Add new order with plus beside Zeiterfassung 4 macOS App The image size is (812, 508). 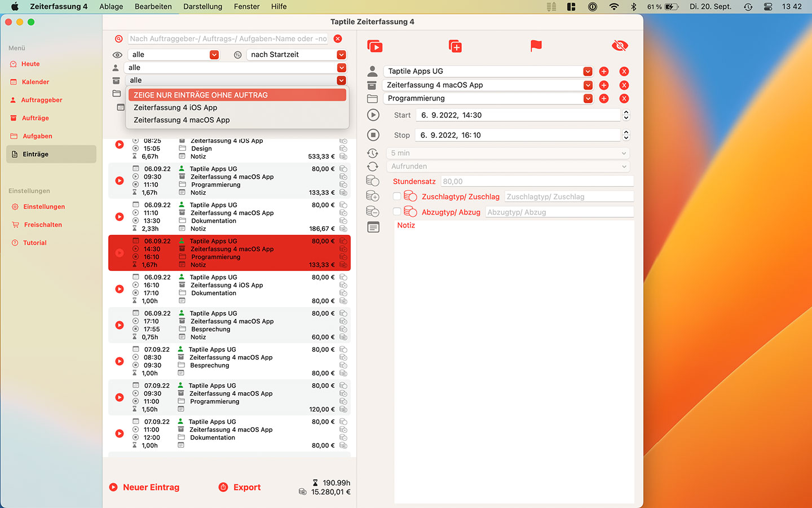coord(604,85)
